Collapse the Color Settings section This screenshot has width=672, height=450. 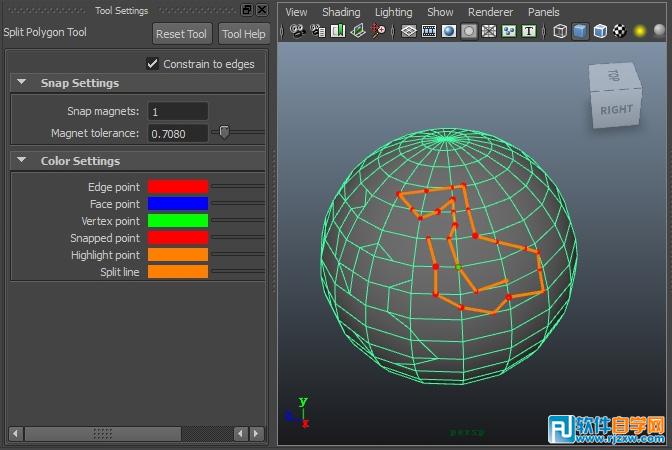[x=22, y=161]
